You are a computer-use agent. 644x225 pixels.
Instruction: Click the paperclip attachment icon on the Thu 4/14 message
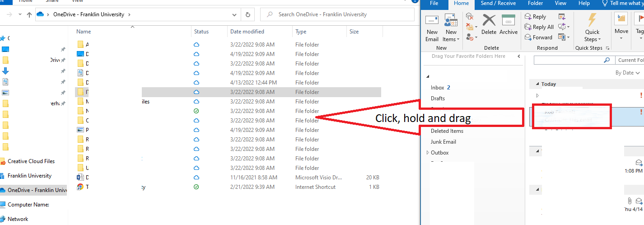coord(629,200)
